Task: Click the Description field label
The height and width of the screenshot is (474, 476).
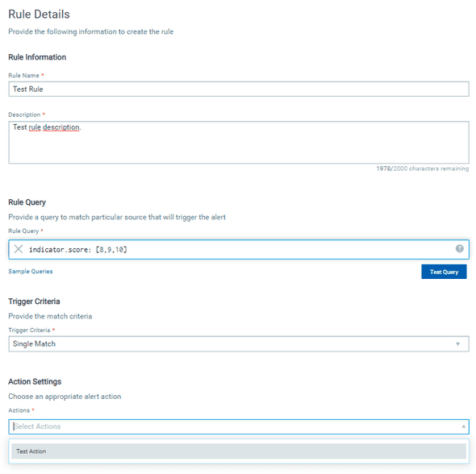Action: click(x=24, y=114)
